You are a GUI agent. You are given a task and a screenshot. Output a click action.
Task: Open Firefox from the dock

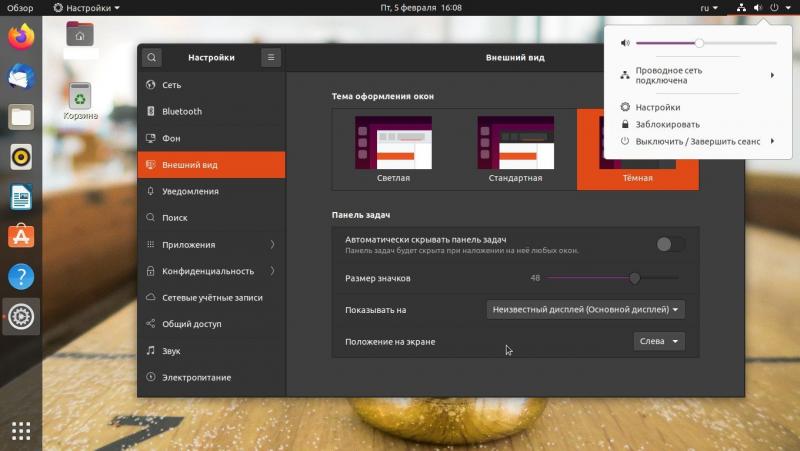pos(21,37)
